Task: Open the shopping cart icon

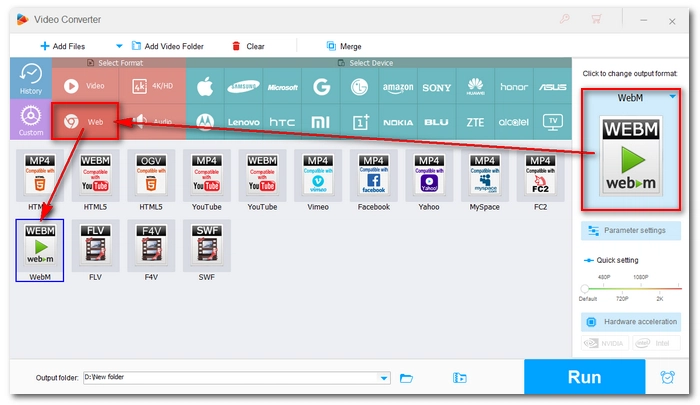Action: coord(596,19)
